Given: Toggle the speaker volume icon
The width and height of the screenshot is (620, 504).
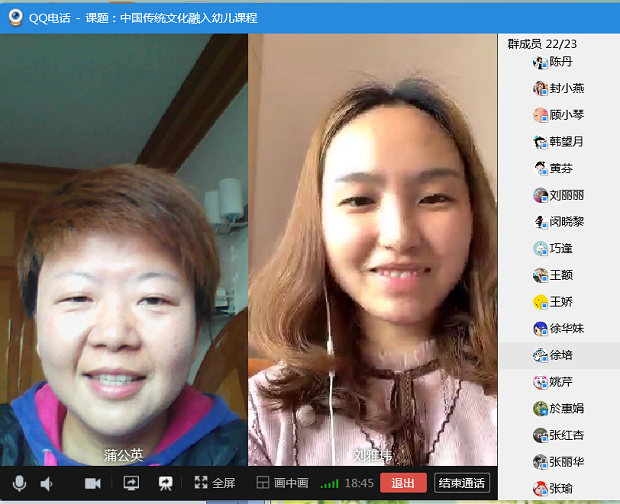Looking at the screenshot, I should 46,483.
